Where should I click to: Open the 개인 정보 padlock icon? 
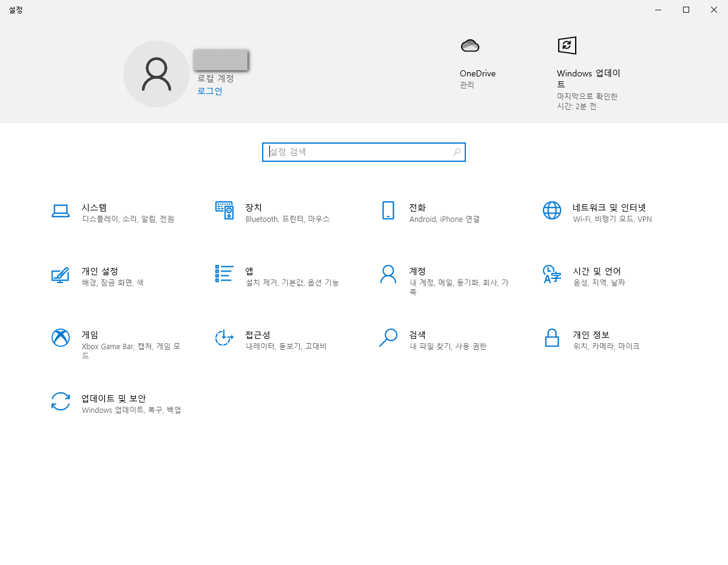tap(552, 338)
